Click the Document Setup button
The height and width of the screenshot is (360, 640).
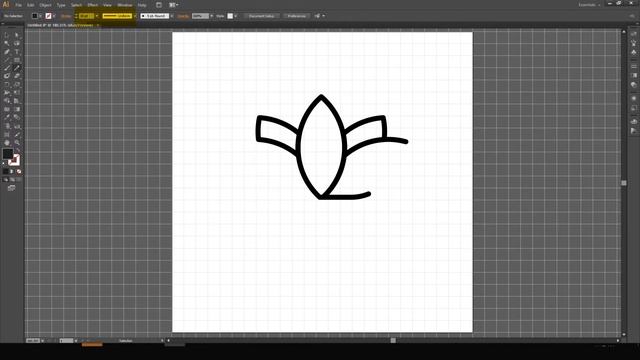(262, 16)
